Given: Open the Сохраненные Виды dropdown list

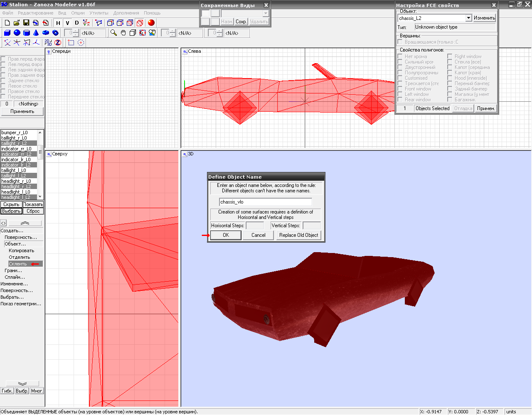Looking at the screenshot, I should coord(266,13).
